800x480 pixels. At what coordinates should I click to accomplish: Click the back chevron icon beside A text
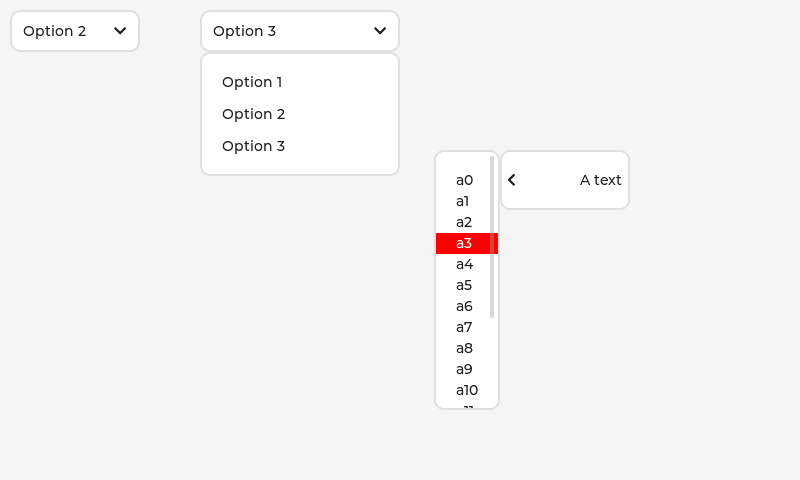(x=512, y=180)
